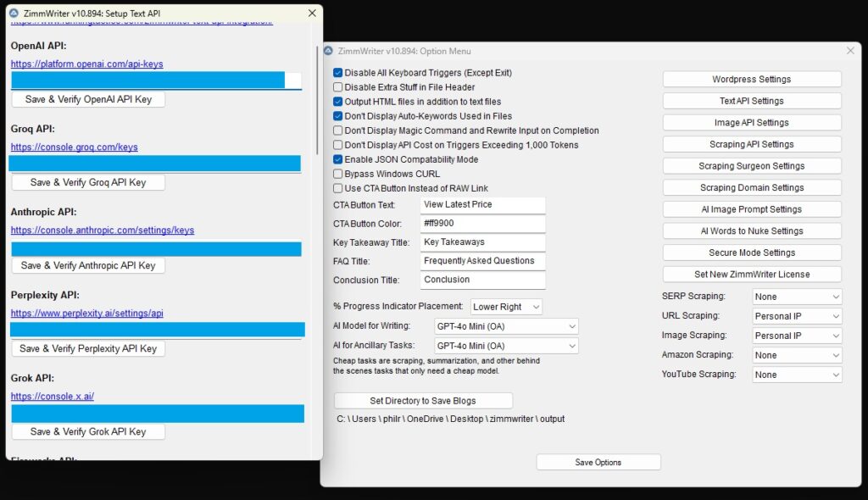Click Save & Verify Groq API Key
The image size is (868, 500).
pyautogui.click(x=88, y=182)
